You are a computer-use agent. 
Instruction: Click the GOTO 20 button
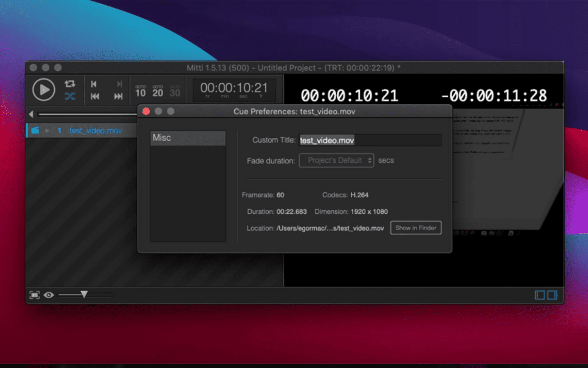pyautogui.click(x=158, y=91)
